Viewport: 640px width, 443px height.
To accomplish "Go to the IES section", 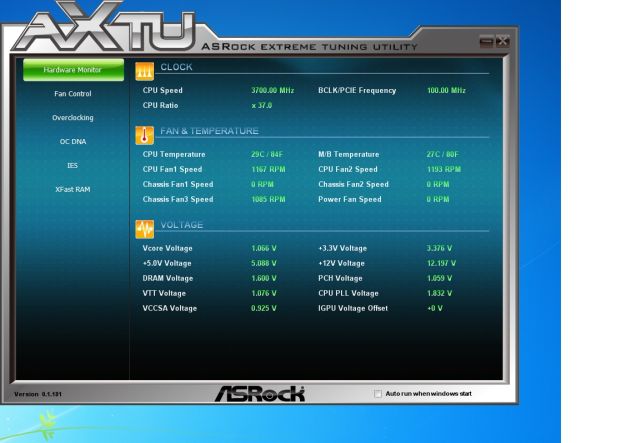I will [73, 165].
